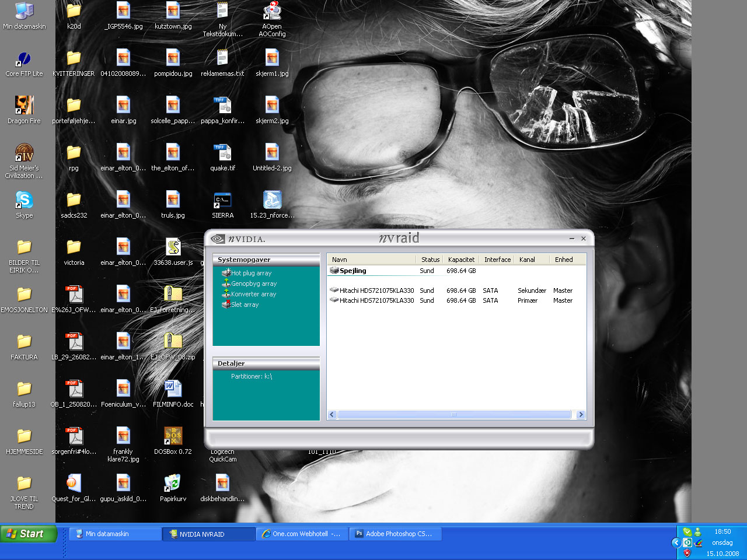Image resolution: width=747 pixels, height=560 pixels.
Task: Sort list by Navn column header
Action: 372,260
